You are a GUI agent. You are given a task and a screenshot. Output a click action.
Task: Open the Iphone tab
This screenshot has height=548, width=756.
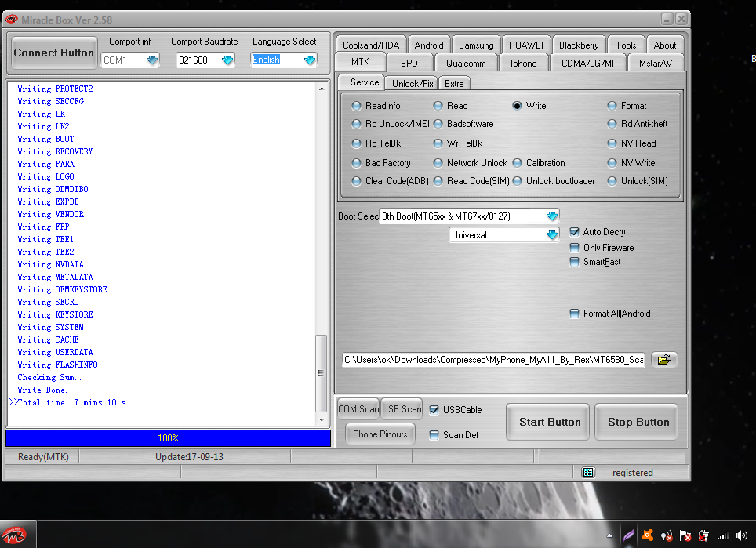click(x=523, y=64)
